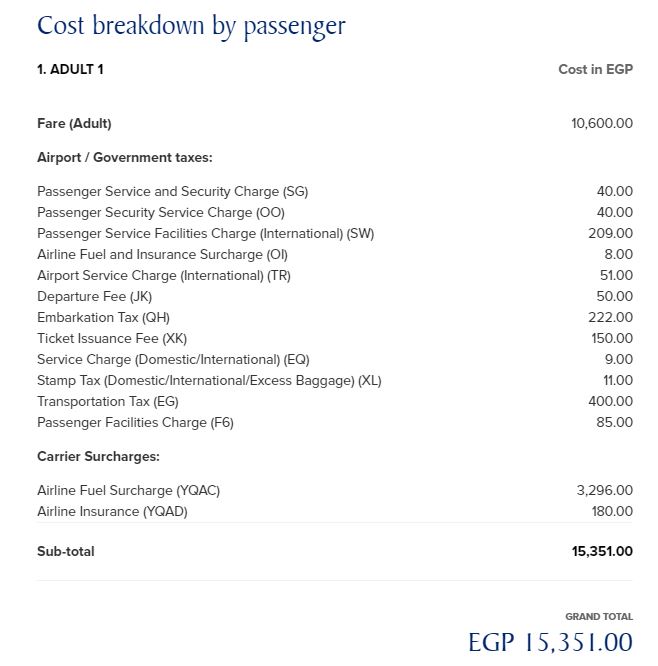
Task: Select the Embarkation Tax (QH) row
Action: point(103,317)
